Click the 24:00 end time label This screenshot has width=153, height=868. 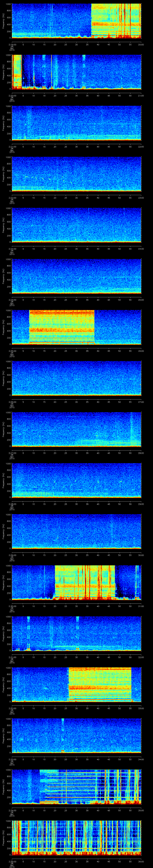141,249
